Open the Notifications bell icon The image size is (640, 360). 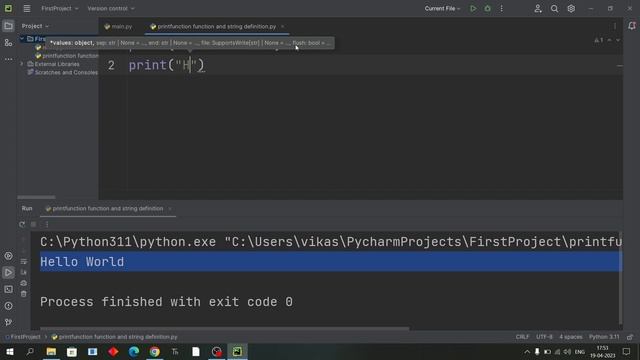tap(632, 26)
